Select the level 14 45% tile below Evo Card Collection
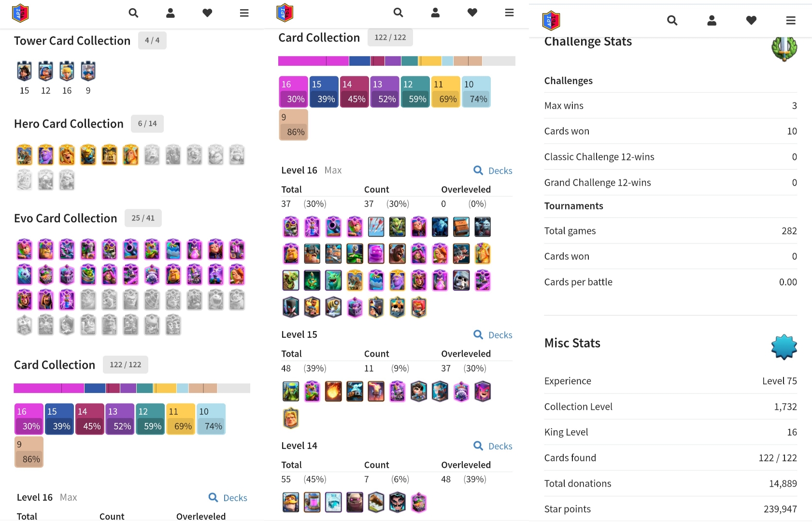The height and width of the screenshot is (522, 812). pos(90,419)
